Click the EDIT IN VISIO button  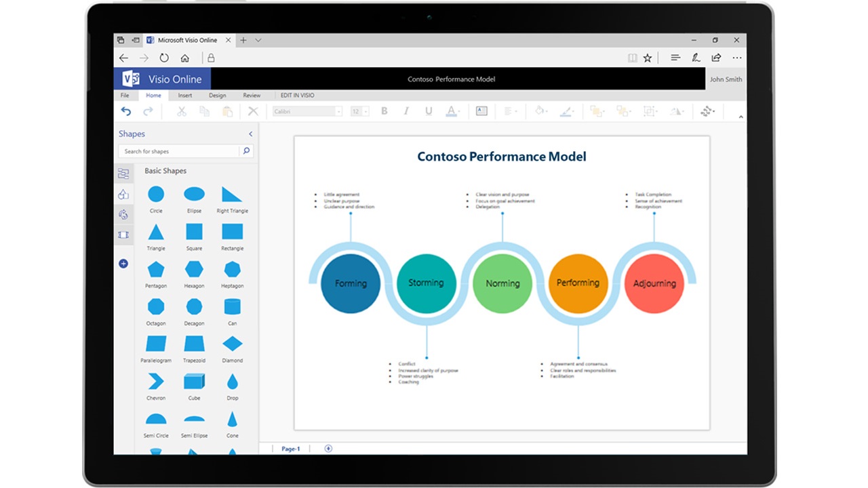tap(296, 95)
